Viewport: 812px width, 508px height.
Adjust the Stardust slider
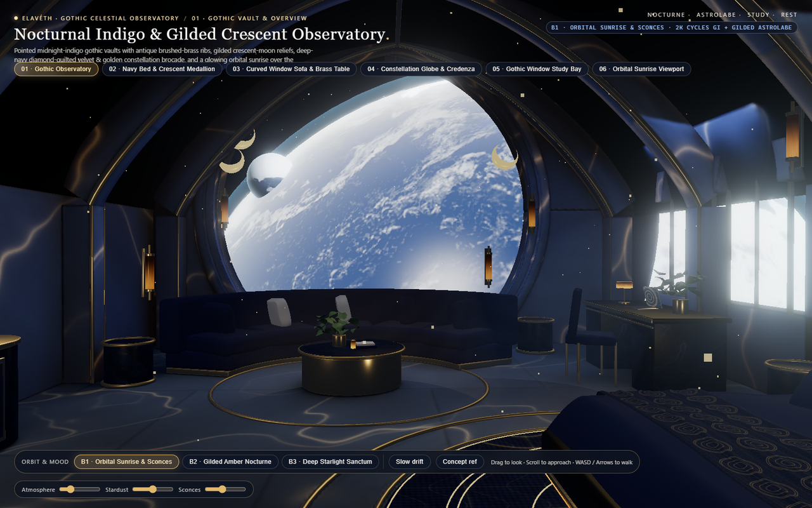coord(153,489)
